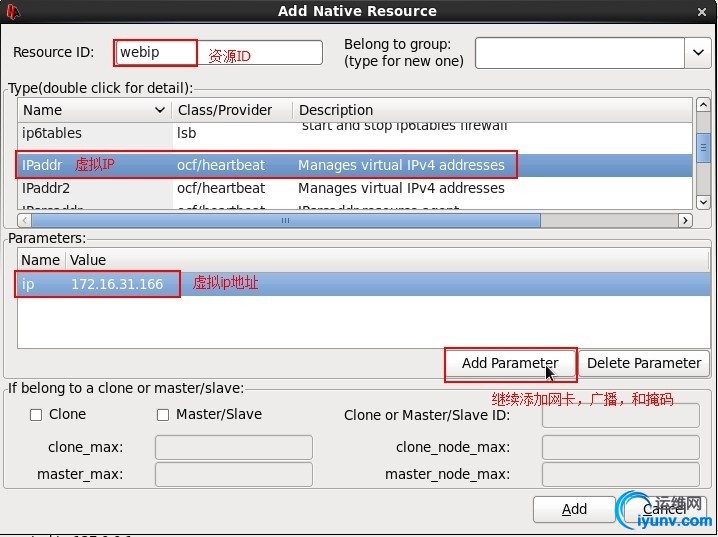Click right arrow of horizontal scrollbar
Viewport: 718px width, 537px height.
coord(685,221)
